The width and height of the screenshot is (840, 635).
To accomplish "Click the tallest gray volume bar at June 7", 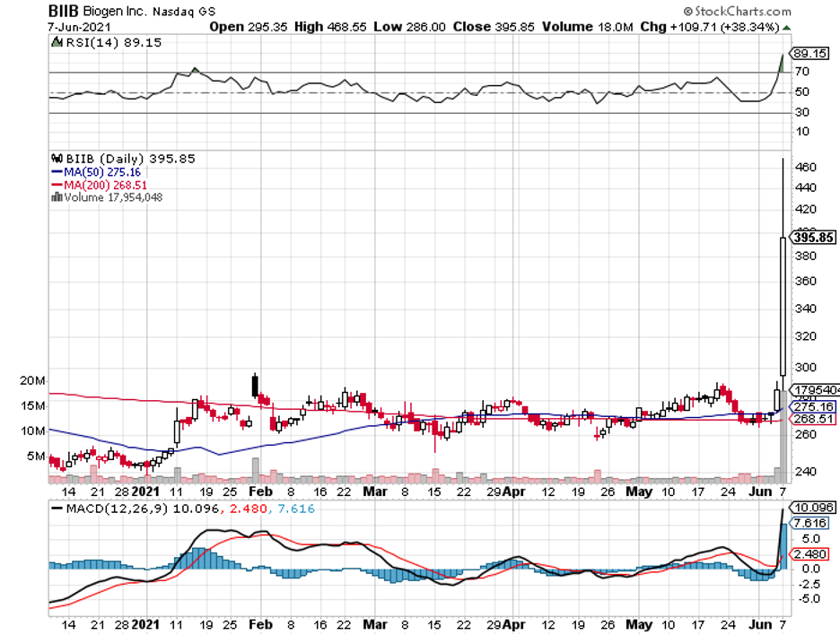I will (x=783, y=435).
